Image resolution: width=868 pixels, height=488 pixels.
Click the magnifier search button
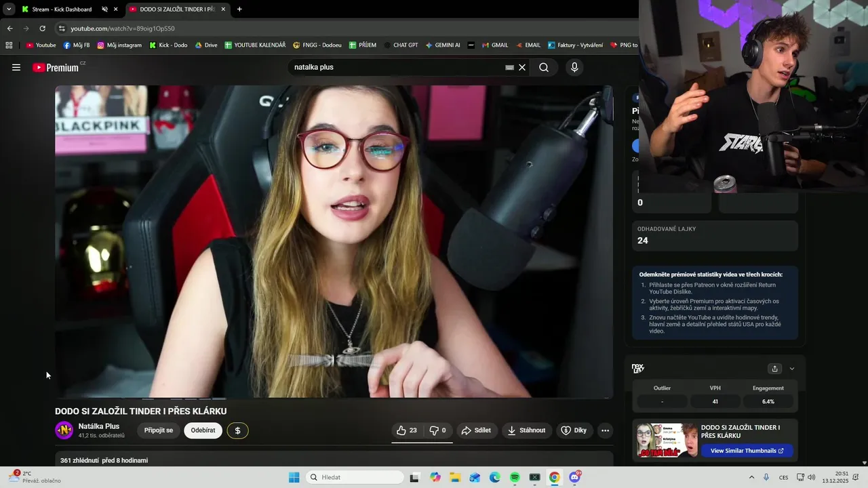pos(544,67)
